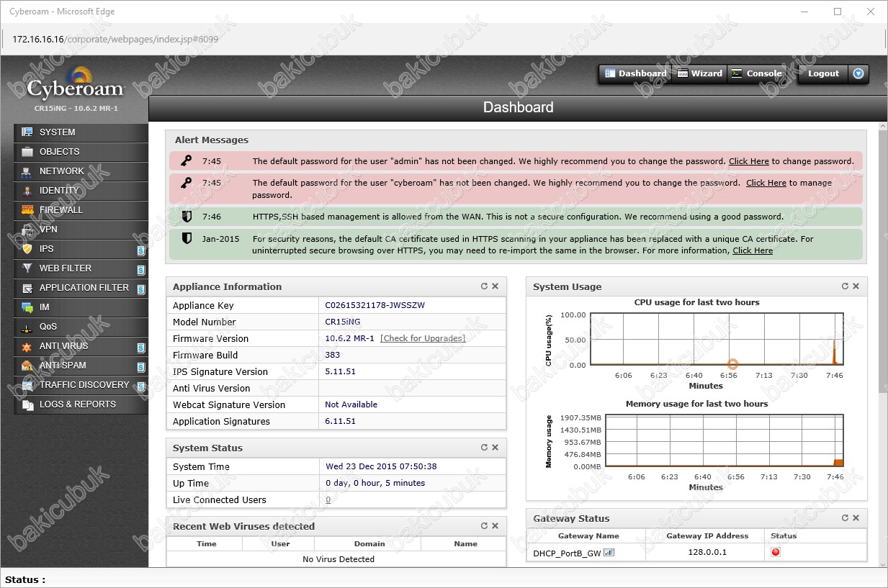This screenshot has width=888, height=588.
Task: Go to FIREWALL settings
Action: 81,210
